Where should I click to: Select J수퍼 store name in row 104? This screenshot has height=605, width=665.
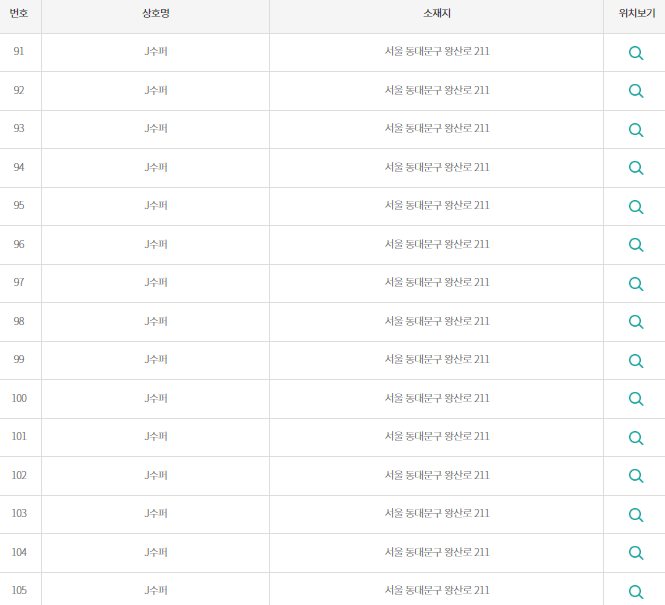tap(156, 552)
